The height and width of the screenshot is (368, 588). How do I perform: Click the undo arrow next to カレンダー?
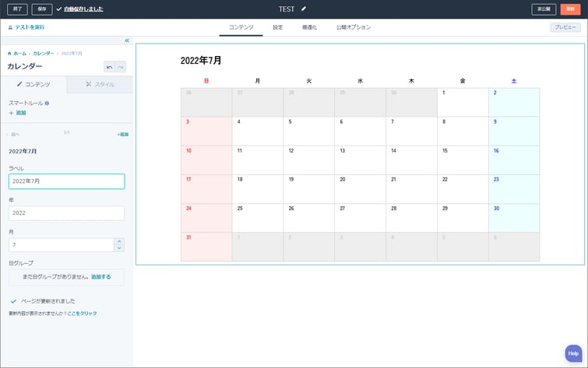coord(109,67)
